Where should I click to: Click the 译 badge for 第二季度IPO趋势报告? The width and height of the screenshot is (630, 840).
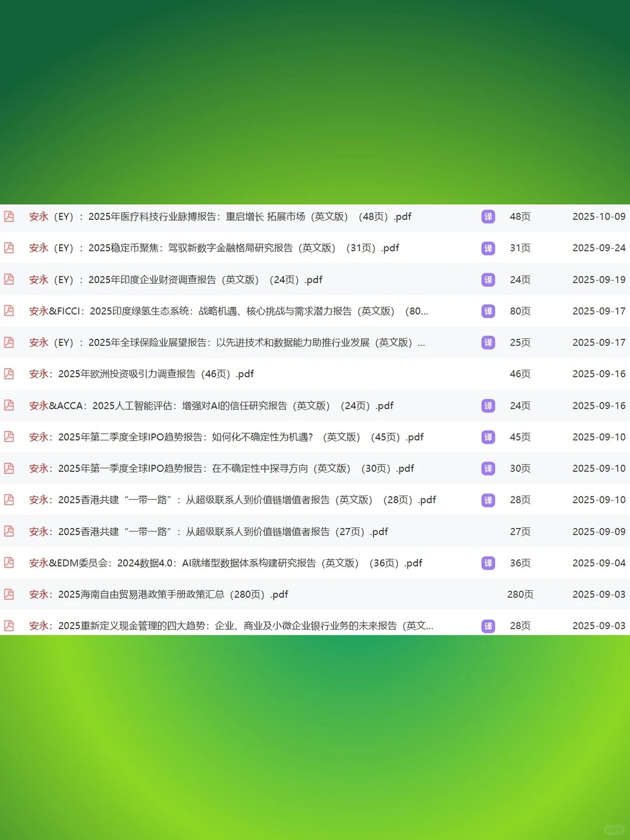point(488,437)
